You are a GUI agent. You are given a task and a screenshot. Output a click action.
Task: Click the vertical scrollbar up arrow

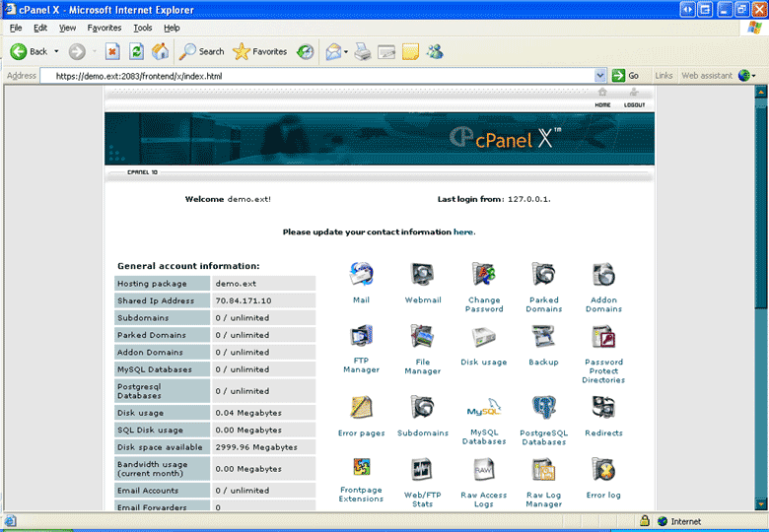(x=761, y=92)
